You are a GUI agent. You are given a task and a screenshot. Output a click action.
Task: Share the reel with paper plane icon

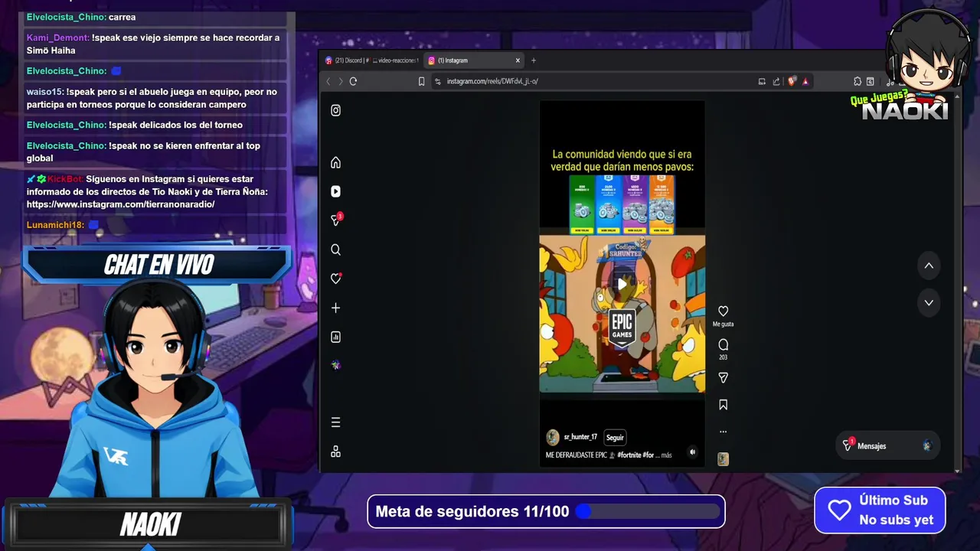coord(723,377)
